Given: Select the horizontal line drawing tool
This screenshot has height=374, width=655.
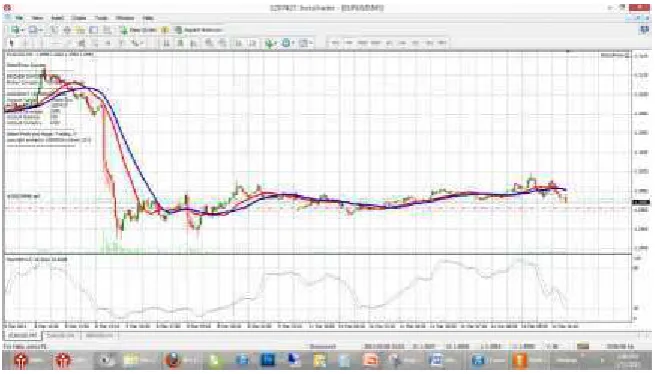Looking at the screenshot, I should click(x=56, y=43).
